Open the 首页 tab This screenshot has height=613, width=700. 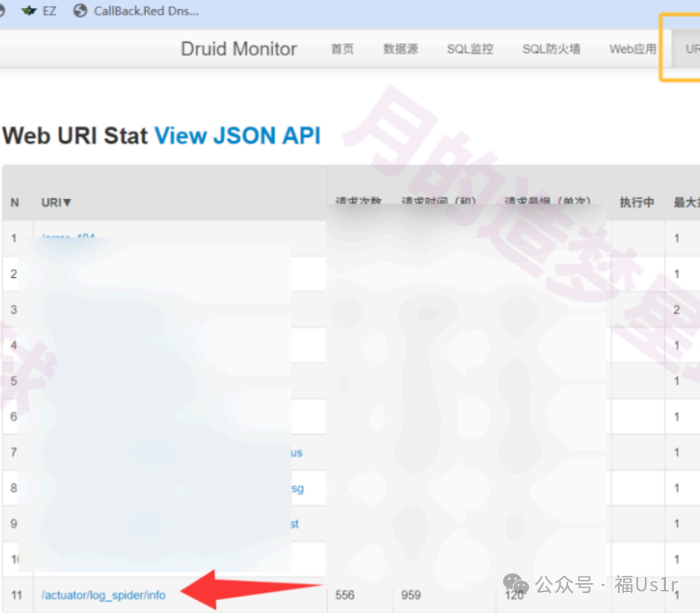(343, 48)
